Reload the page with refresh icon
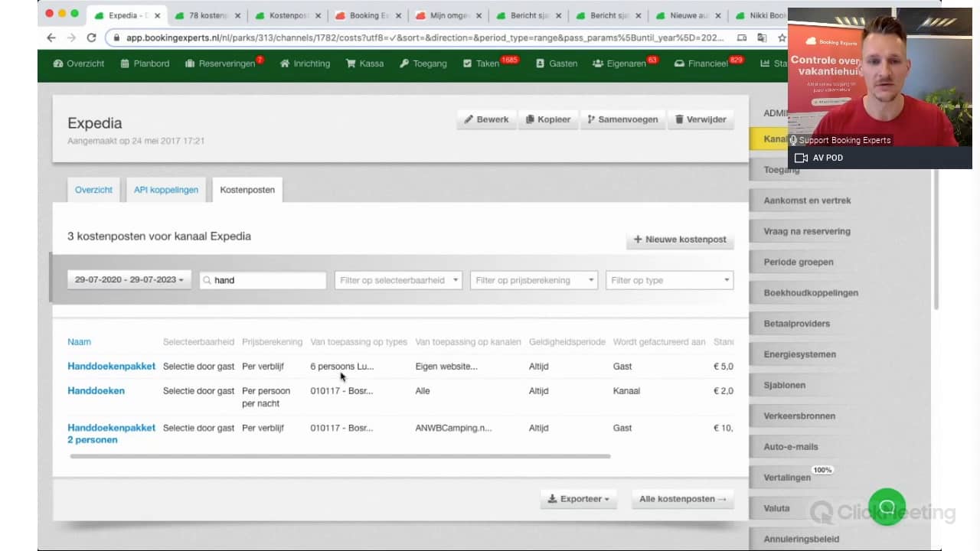 pyautogui.click(x=91, y=37)
